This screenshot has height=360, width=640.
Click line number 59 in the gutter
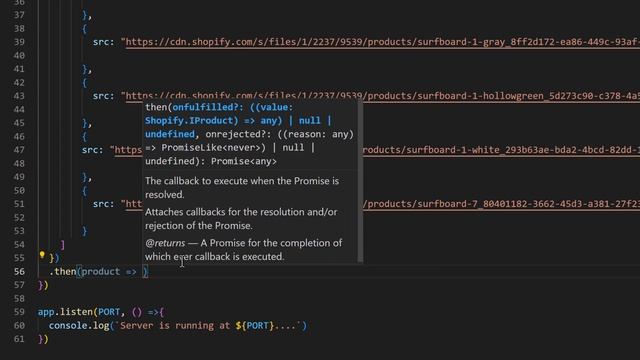19,312
